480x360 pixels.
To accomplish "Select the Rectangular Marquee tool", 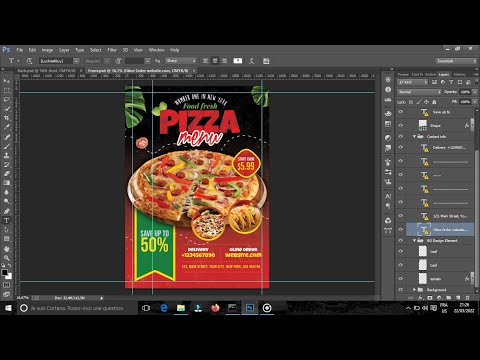I will tap(6, 90).
